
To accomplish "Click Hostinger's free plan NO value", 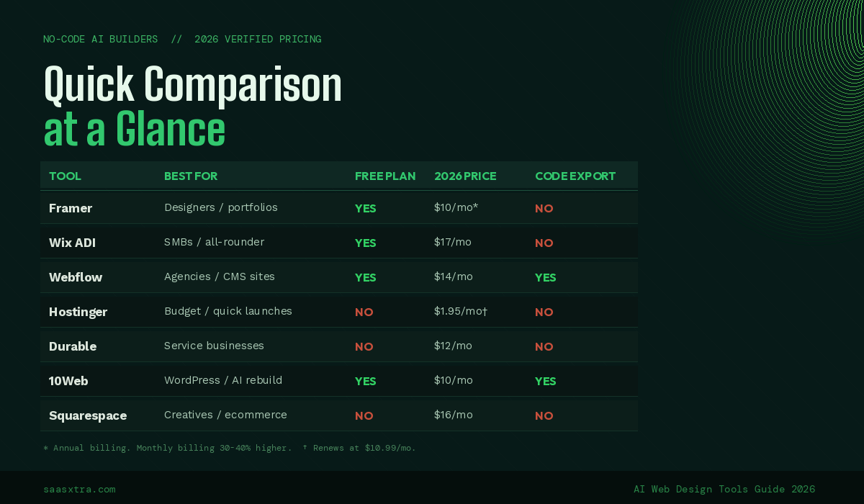I will click(x=364, y=312).
